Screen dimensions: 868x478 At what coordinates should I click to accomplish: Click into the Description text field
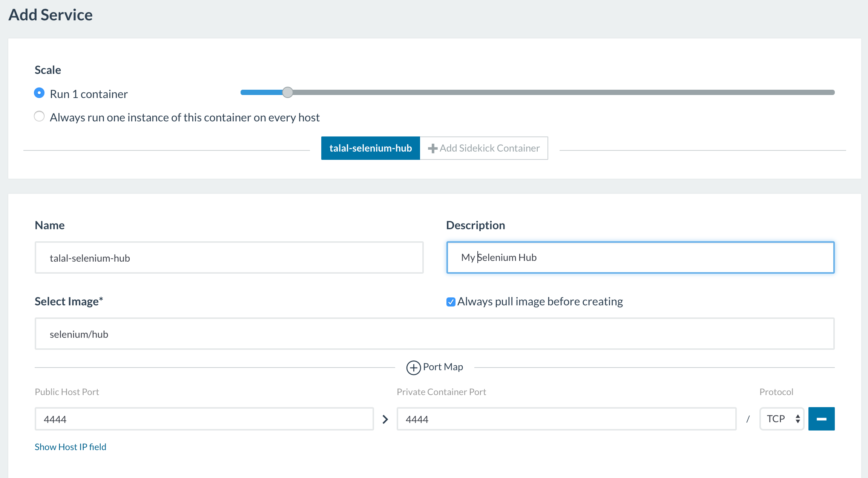(x=640, y=257)
